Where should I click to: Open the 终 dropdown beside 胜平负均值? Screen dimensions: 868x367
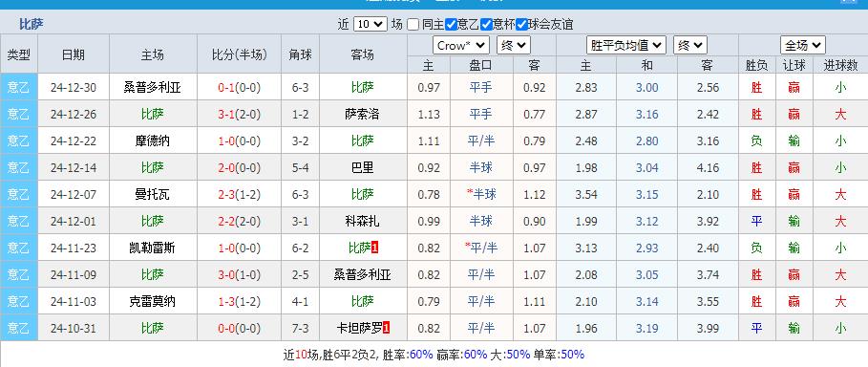click(690, 46)
